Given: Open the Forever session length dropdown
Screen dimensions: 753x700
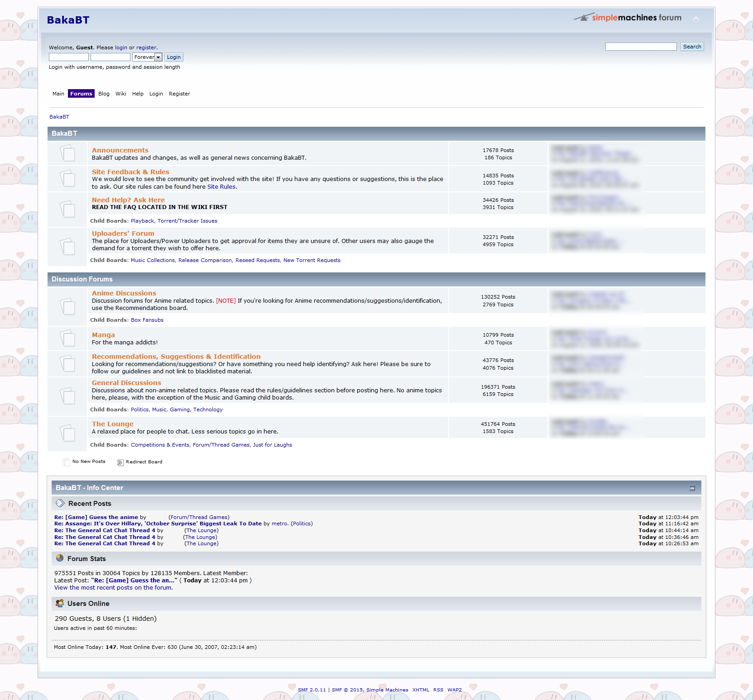Looking at the screenshot, I should [147, 57].
